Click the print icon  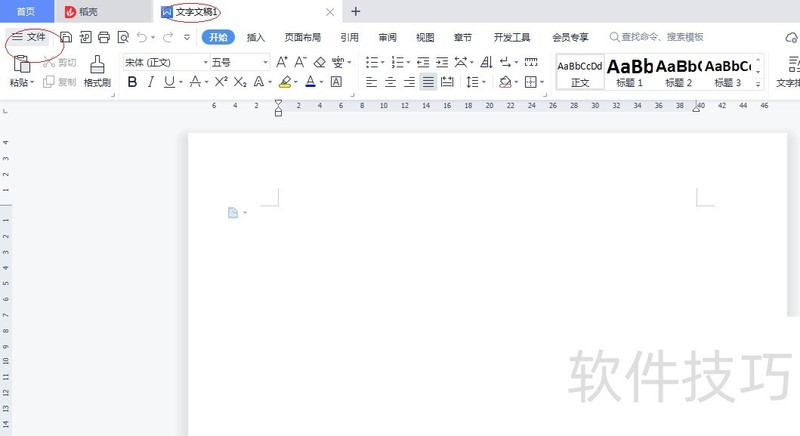pos(104,37)
